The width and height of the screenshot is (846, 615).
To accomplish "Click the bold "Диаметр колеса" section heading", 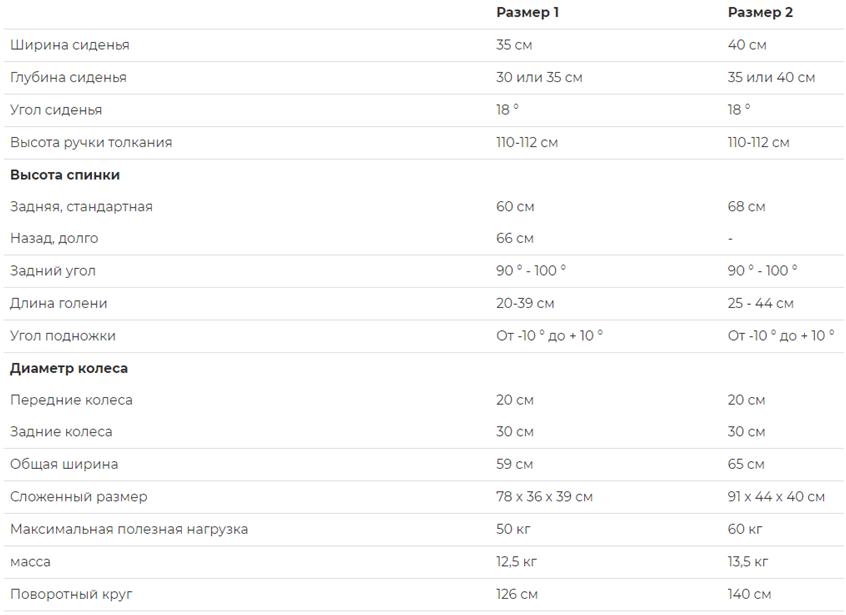I will click(69, 368).
